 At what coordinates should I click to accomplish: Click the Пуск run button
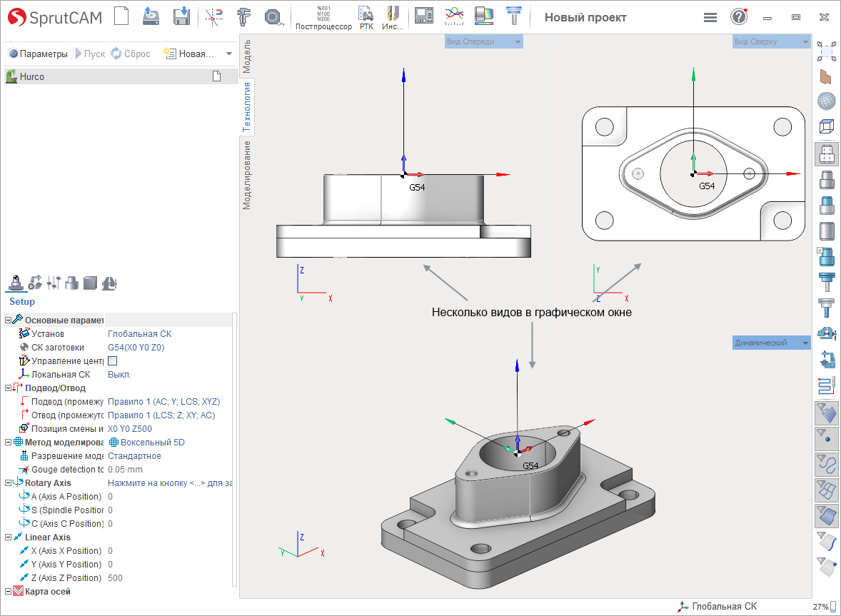click(x=89, y=54)
